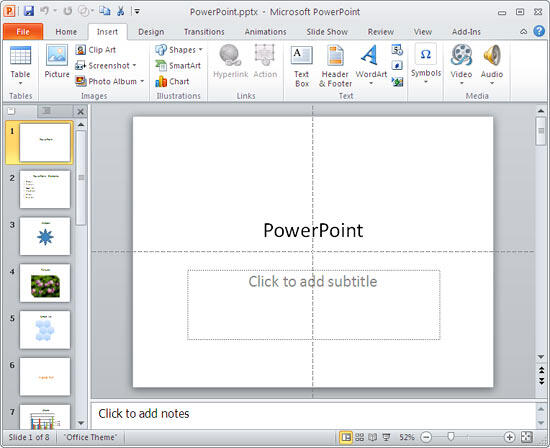Image resolution: width=550 pixels, height=448 pixels.
Task: Click the zoom slider handle
Action: click(451, 436)
